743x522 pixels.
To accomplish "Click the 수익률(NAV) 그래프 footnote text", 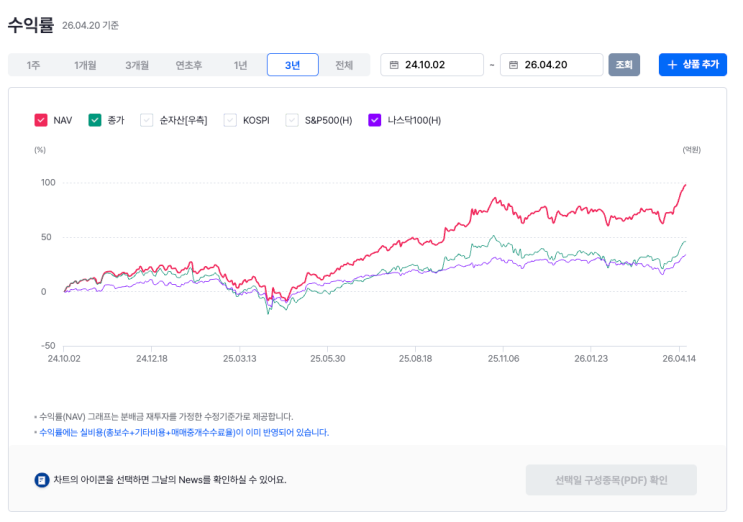I will (166, 417).
